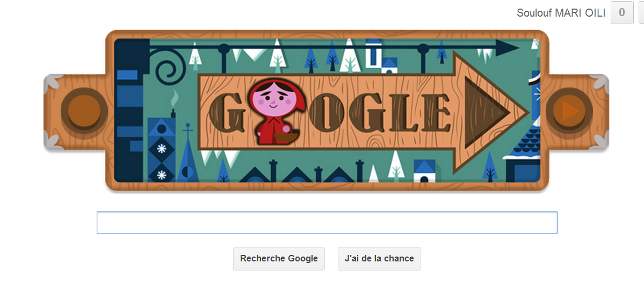Click the cut-off button beside the notification counter

tap(641, 13)
